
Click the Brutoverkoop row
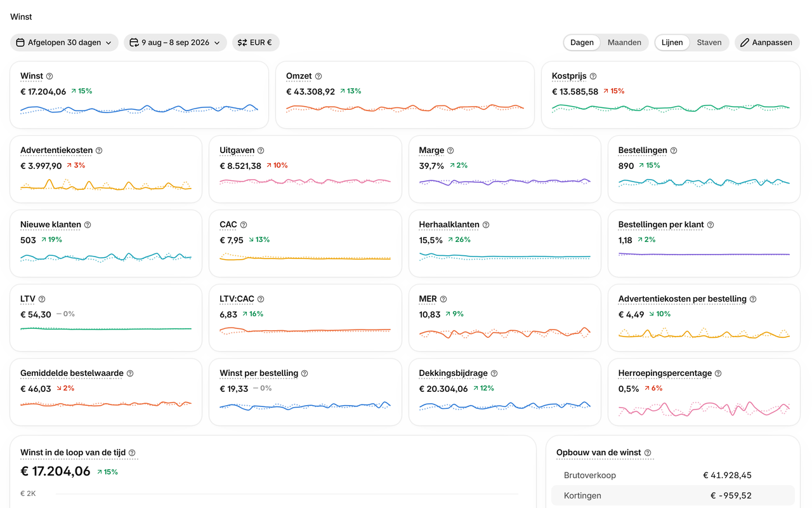pyautogui.click(x=673, y=475)
